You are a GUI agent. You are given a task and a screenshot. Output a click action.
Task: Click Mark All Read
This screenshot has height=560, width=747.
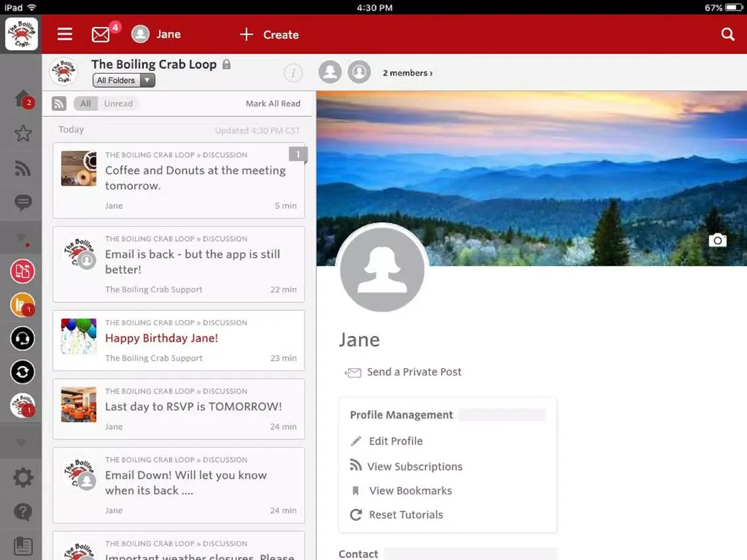(273, 103)
